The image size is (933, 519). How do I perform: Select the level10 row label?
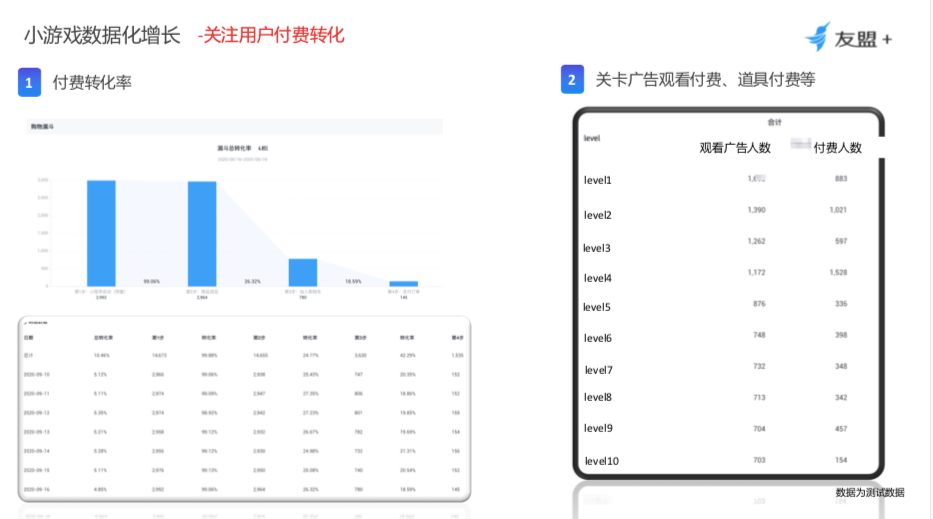602,461
